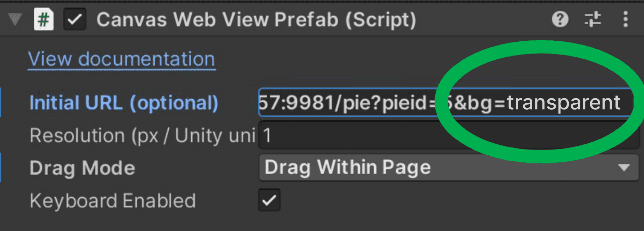
Task: Select the Initial URL text field
Action: point(369,103)
